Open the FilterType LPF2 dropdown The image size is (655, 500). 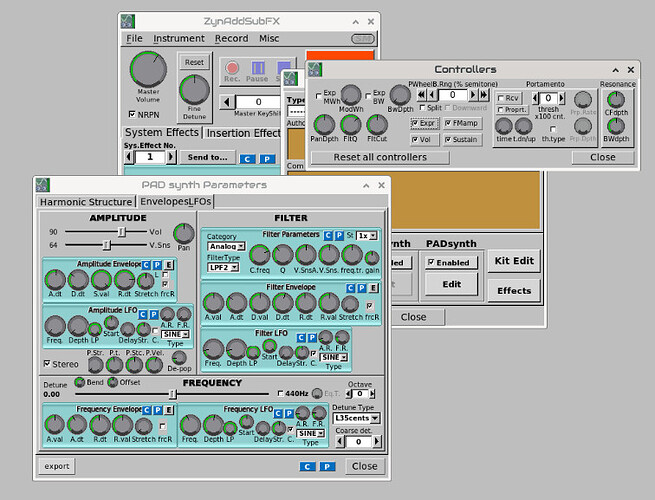[x=223, y=267]
